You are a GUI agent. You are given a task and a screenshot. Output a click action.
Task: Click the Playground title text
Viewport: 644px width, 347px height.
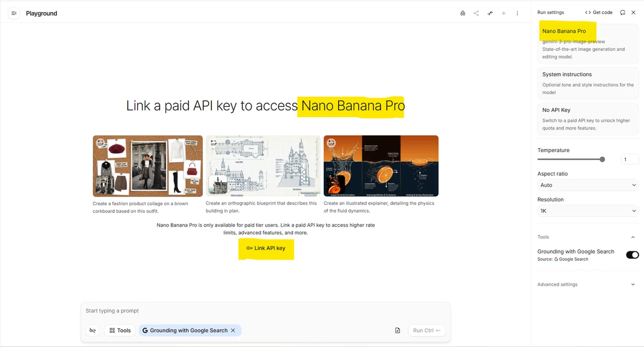(41, 13)
